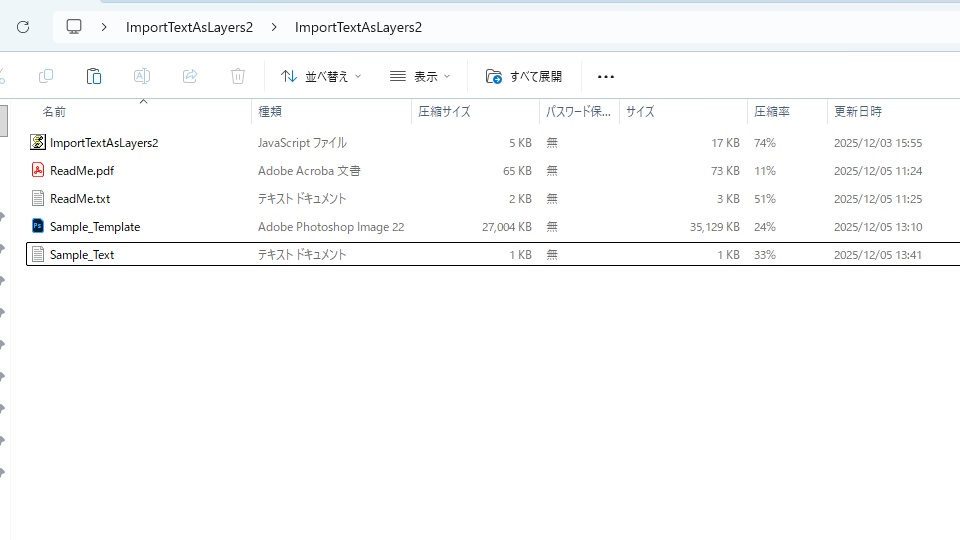Click the copy icon in toolbar
This screenshot has height=540, width=960.
(46, 76)
